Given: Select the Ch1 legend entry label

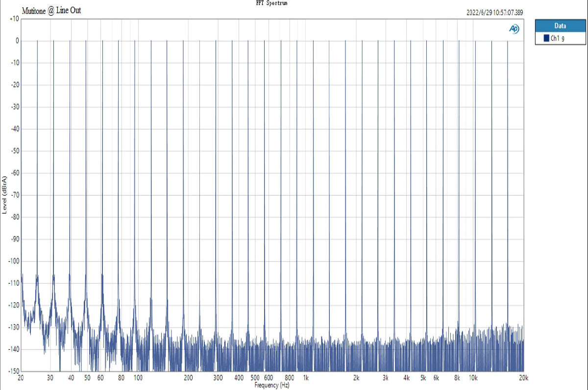Looking at the screenshot, I should 557,38.
